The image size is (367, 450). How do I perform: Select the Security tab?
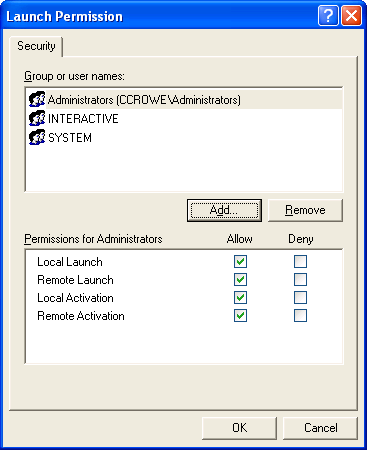(36, 46)
